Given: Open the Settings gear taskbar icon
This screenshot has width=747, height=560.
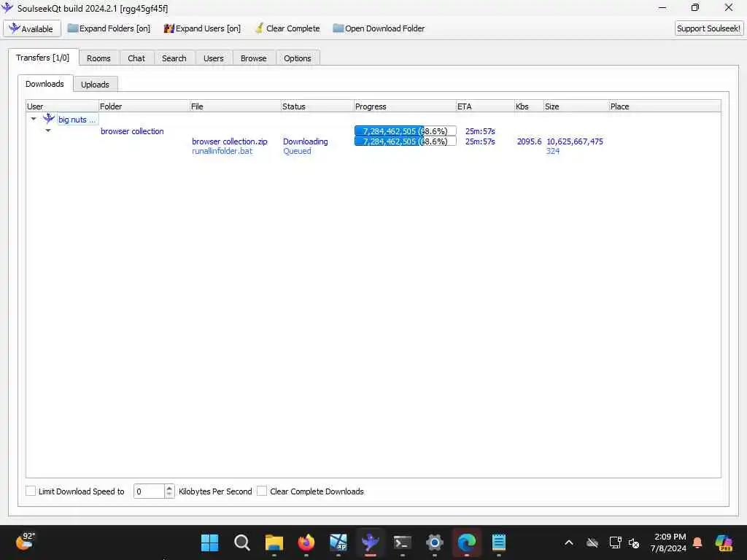Looking at the screenshot, I should (x=435, y=542).
